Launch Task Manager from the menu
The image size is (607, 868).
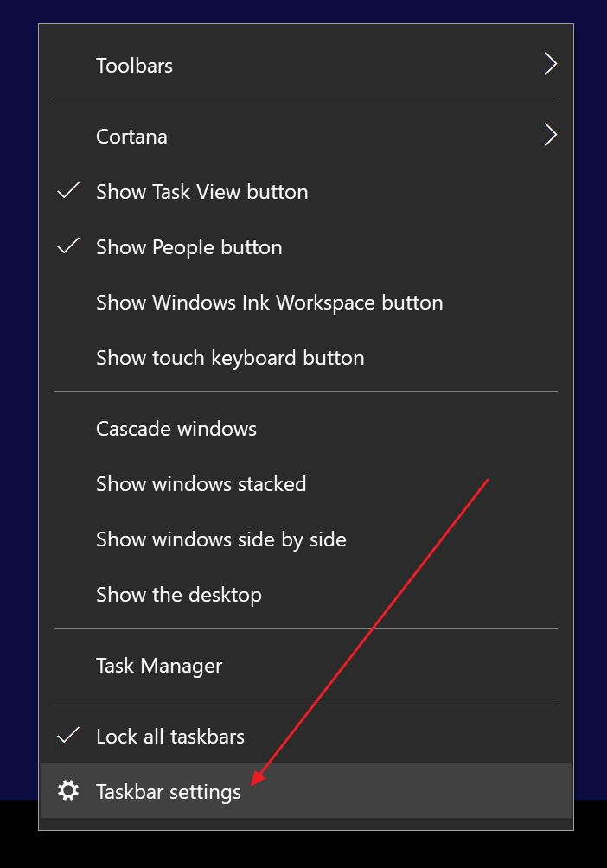click(x=159, y=666)
